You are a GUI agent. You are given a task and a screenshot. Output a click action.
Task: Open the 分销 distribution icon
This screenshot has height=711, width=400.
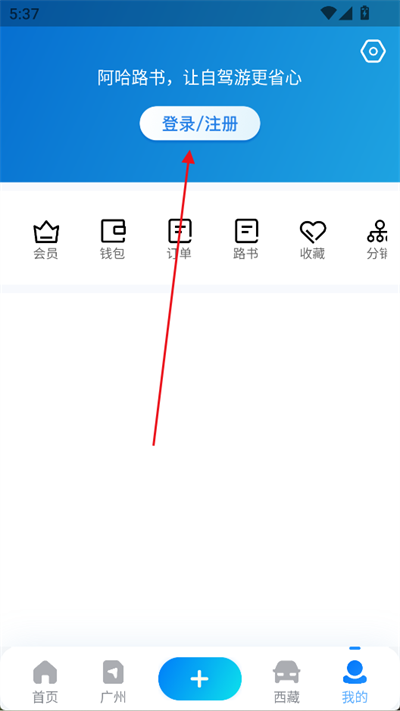(377, 231)
